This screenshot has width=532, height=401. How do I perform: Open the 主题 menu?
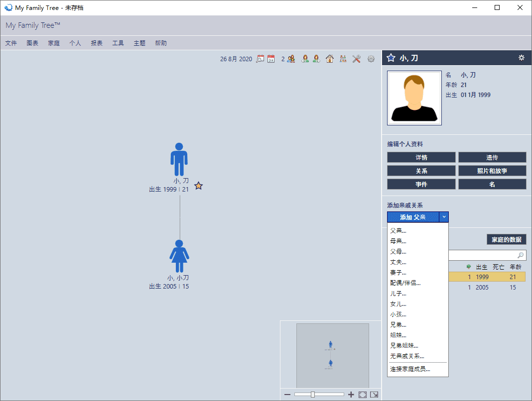[139, 43]
